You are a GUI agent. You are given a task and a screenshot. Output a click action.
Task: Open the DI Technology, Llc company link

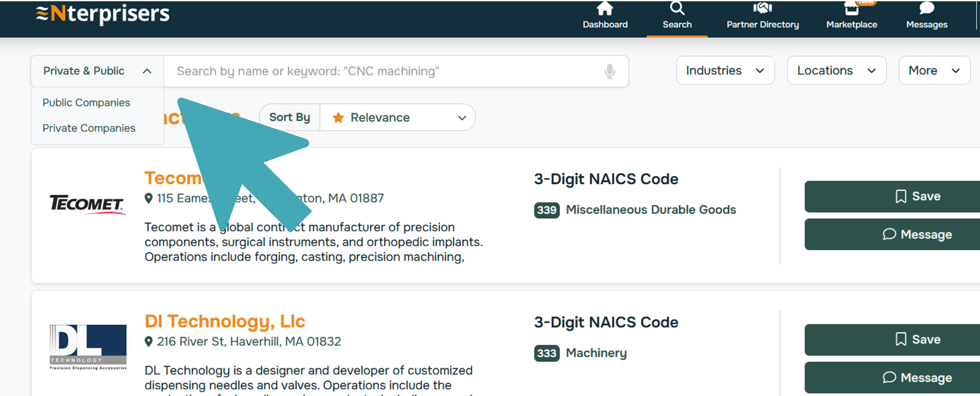click(x=225, y=322)
